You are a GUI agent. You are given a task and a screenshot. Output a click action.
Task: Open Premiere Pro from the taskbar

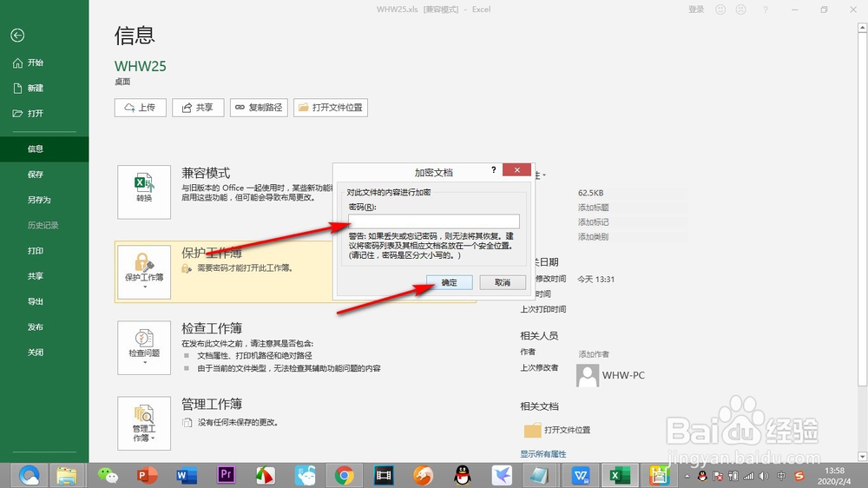[226, 475]
